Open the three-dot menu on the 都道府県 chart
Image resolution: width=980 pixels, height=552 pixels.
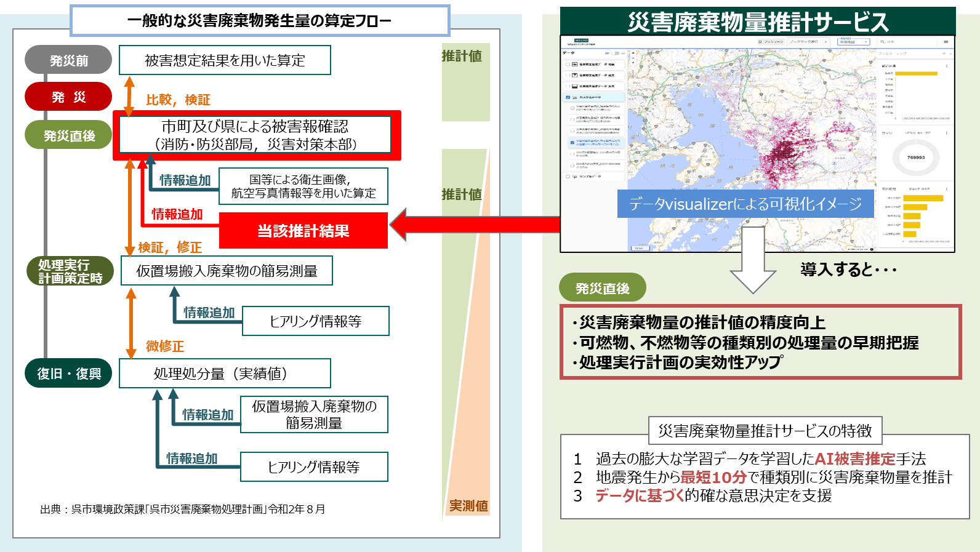(x=946, y=66)
